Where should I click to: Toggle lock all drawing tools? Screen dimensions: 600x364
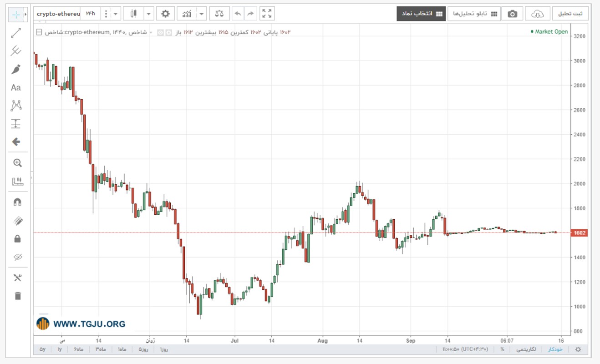click(x=17, y=239)
